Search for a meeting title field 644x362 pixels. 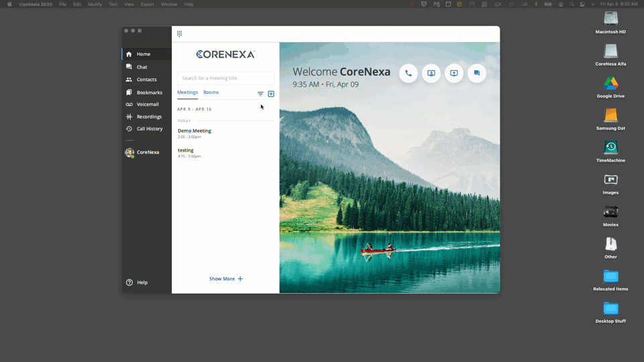coord(225,78)
